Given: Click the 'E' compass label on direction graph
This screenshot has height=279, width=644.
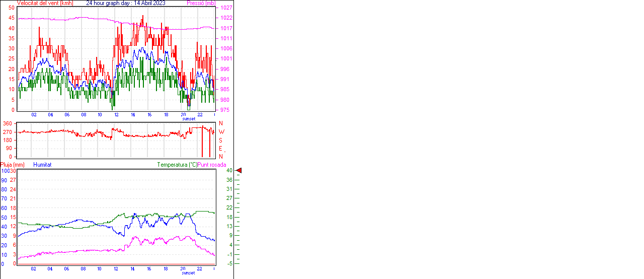Looking at the screenshot, I should point(220,149).
